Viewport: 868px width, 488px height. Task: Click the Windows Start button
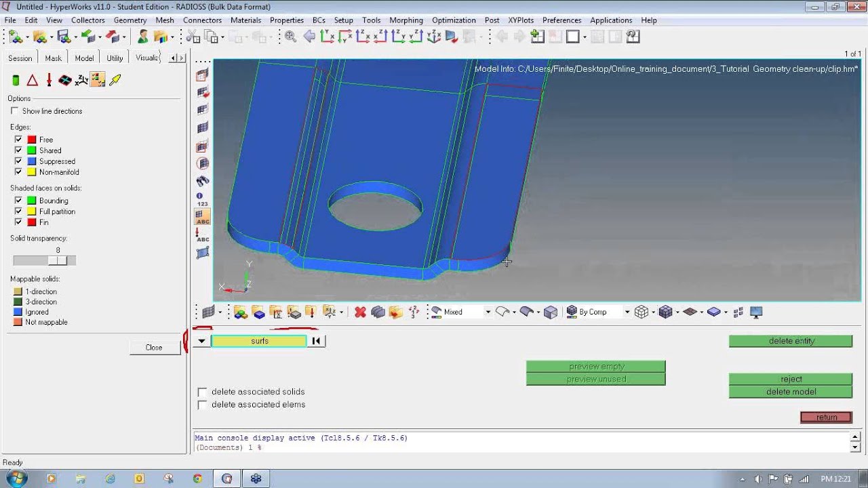click(x=16, y=479)
